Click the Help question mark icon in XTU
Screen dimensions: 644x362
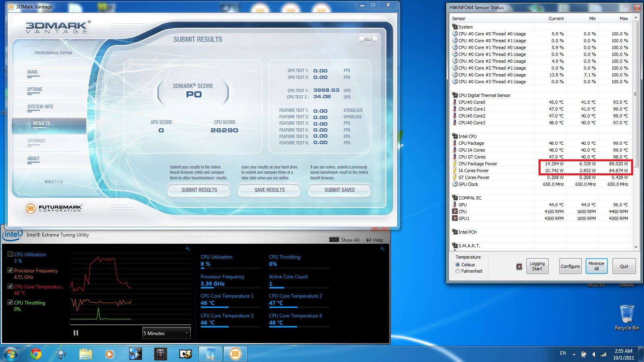point(369,240)
